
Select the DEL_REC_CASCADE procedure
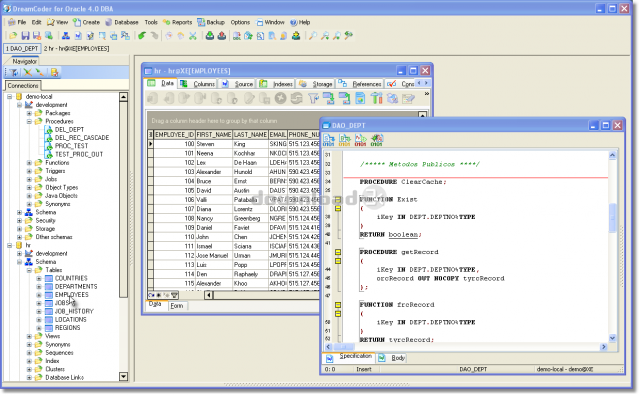(82, 138)
